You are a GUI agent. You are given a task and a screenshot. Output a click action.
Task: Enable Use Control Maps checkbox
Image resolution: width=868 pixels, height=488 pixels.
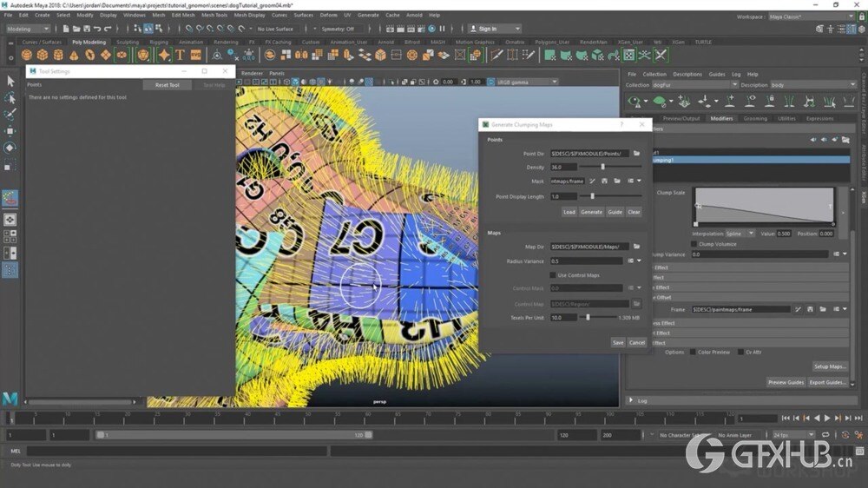click(552, 275)
